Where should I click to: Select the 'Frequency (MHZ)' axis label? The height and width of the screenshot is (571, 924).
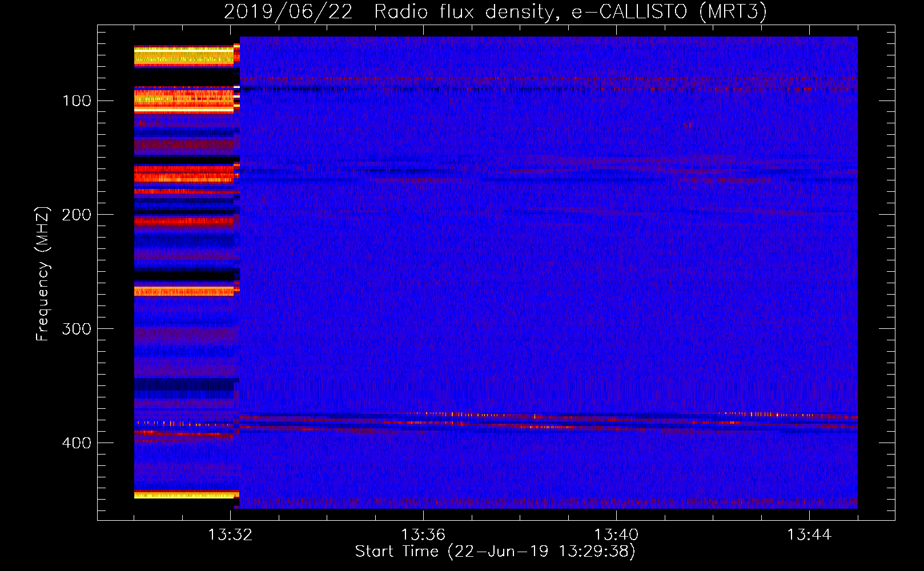point(43,274)
